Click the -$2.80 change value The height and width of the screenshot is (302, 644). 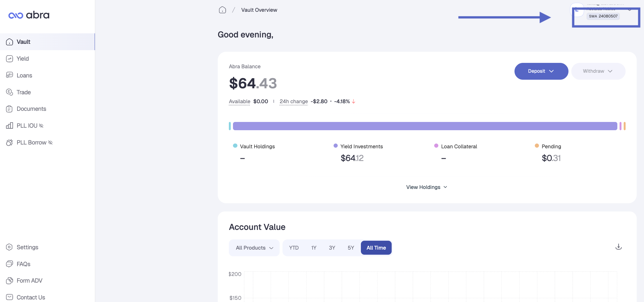coord(319,102)
